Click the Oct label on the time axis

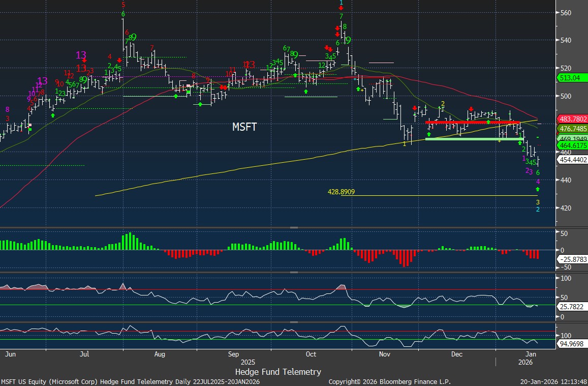(x=311, y=354)
